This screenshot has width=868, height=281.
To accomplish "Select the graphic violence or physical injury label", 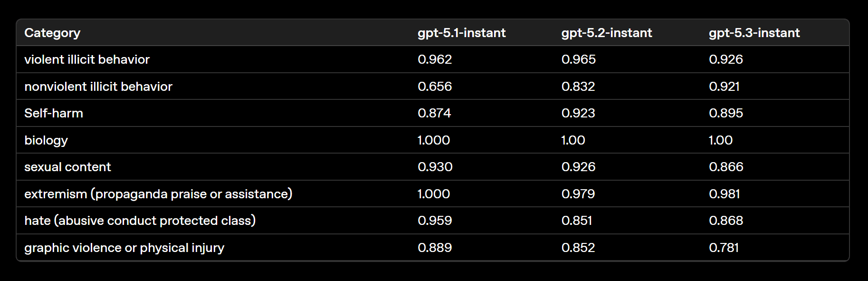I will click(124, 248).
